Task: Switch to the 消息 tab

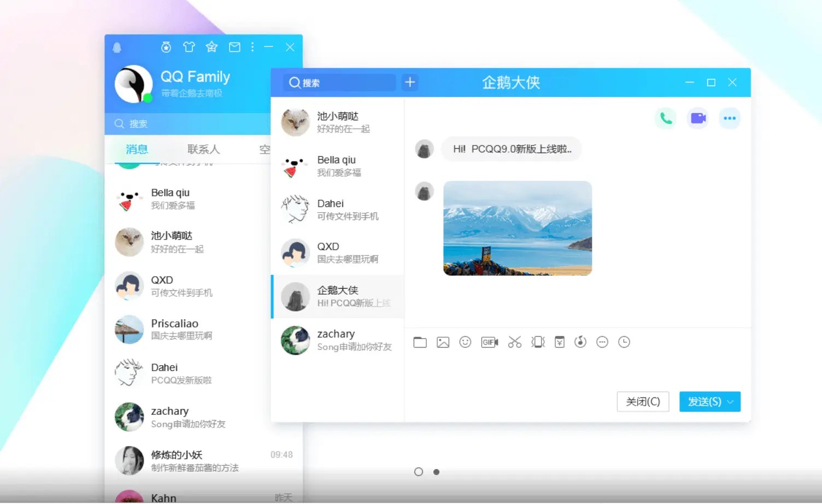Action: [x=136, y=149]
